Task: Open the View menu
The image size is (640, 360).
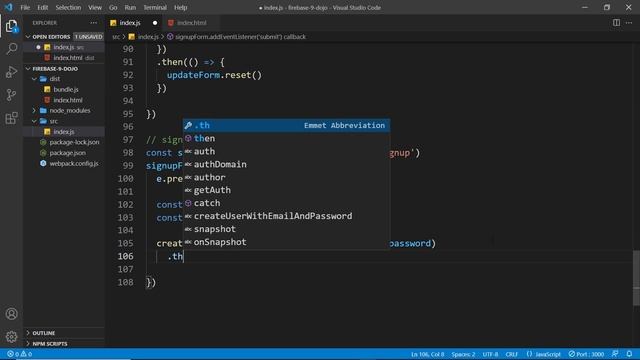Action: 95,7
